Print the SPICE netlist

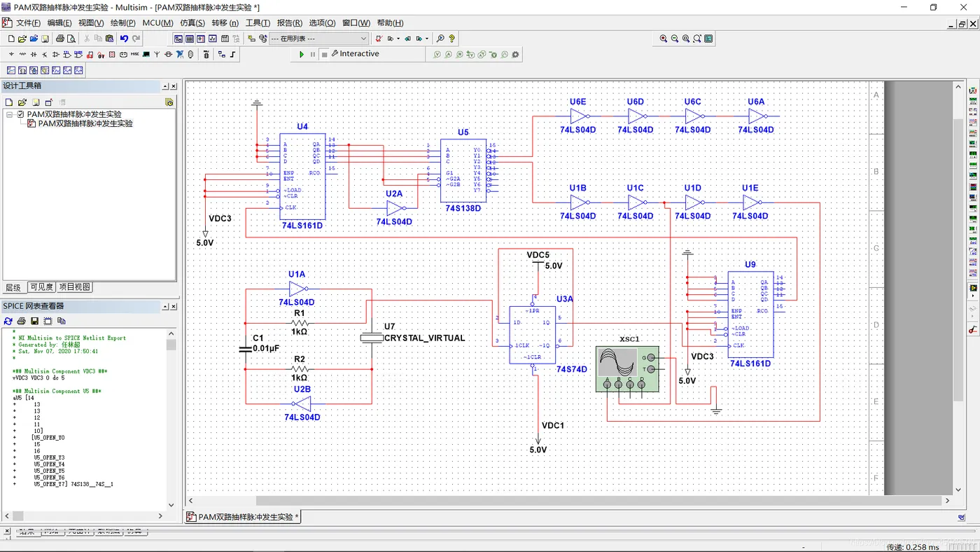tap(21, 321)
